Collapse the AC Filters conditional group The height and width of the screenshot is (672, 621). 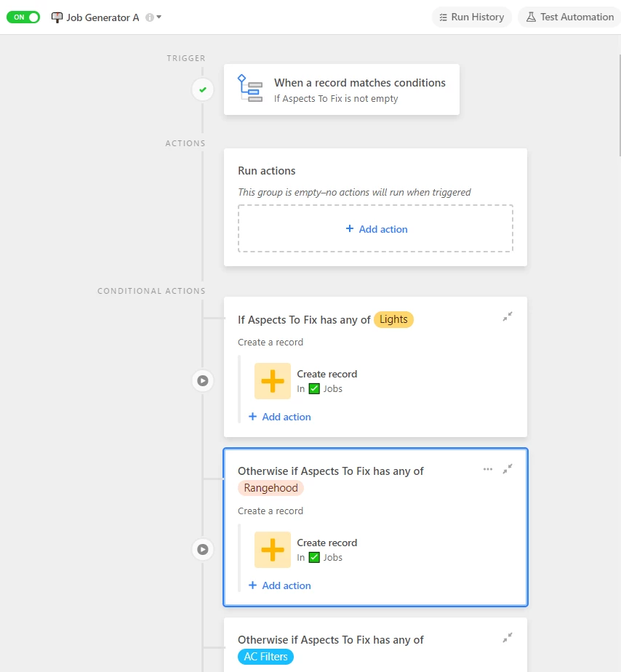(508, 638)
